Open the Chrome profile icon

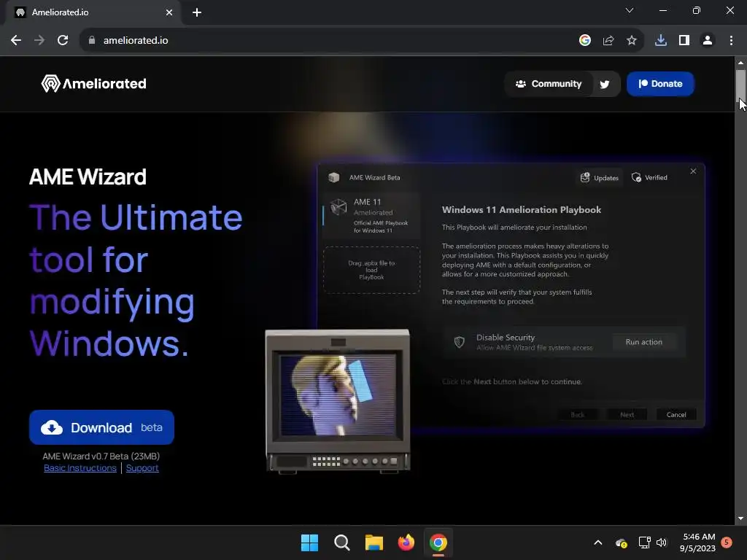tap(708, 41)
